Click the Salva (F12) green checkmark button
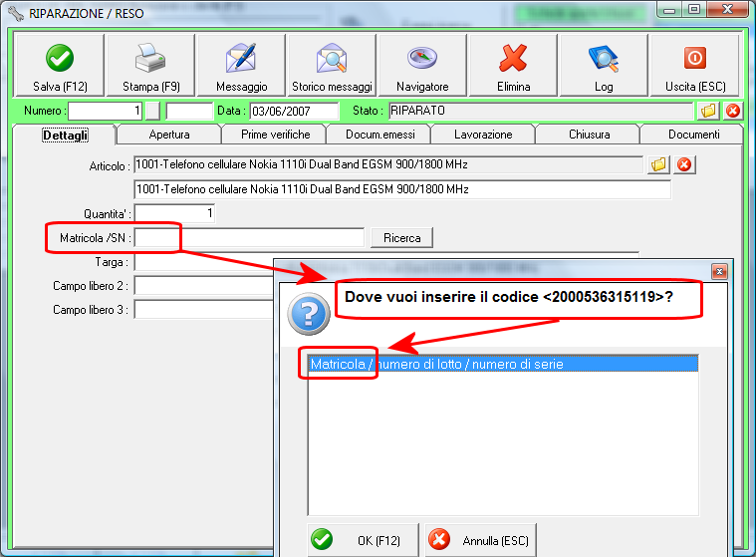This screenshot has width=756, height=557. pos(60,65)
